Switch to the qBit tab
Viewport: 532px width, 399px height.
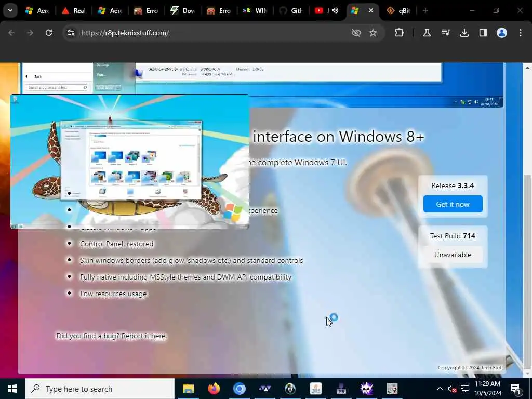coord(398,11)
